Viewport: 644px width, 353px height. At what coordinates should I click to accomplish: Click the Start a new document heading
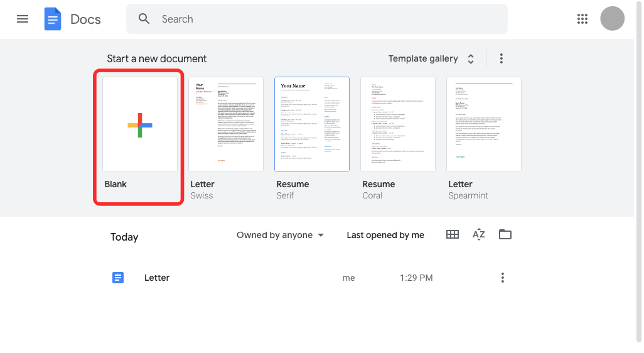(156, 59)
